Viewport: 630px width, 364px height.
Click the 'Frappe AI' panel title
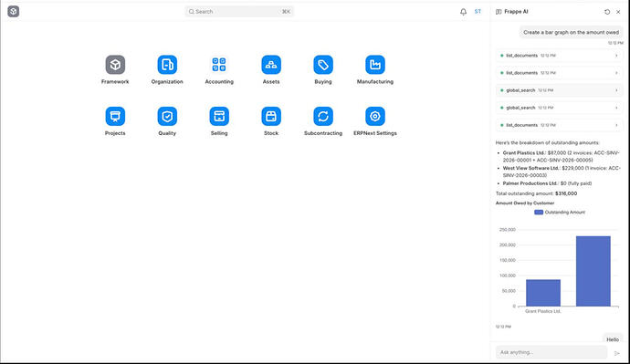516,12
